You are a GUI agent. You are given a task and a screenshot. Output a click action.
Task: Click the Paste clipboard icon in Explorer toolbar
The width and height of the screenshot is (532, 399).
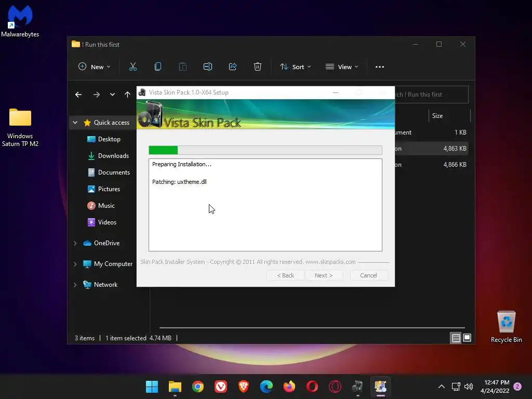182,66
